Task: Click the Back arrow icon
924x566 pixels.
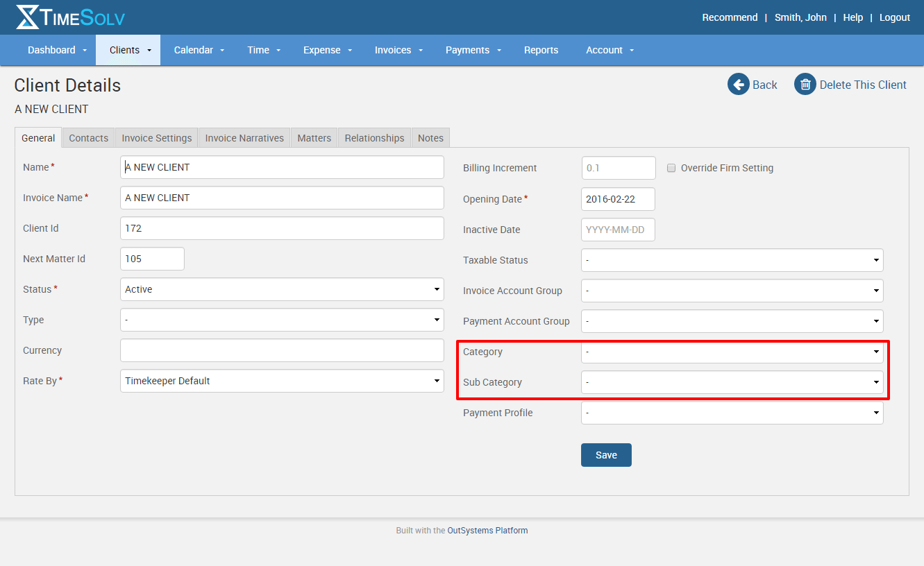Action: coord(738,85)
